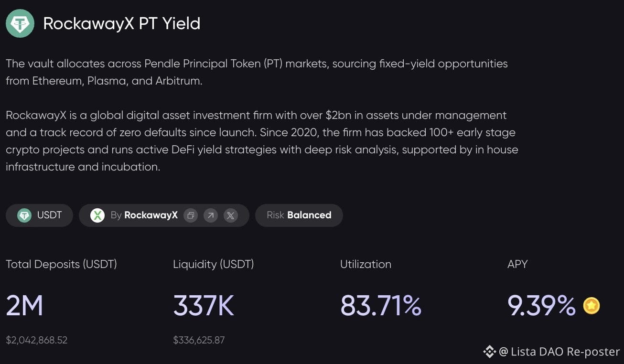624x364 pixels.
Task: Click the Lista DAO Re-poster watermark text
Action: click(559, 352)
